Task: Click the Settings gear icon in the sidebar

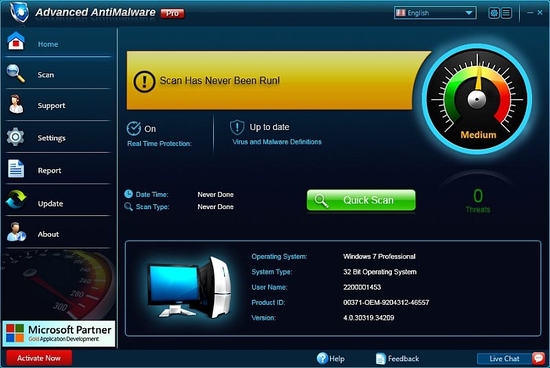Action: click(15, 137)
